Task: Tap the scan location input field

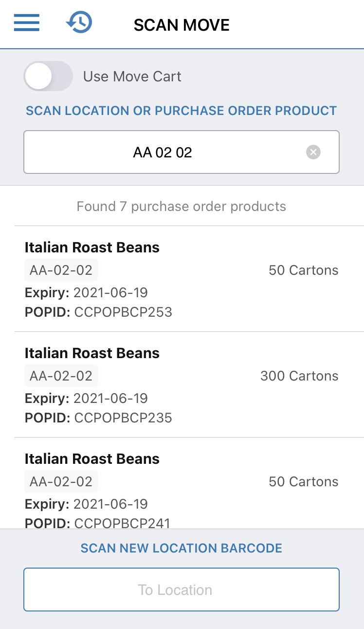Action: [x=163, y=152]
